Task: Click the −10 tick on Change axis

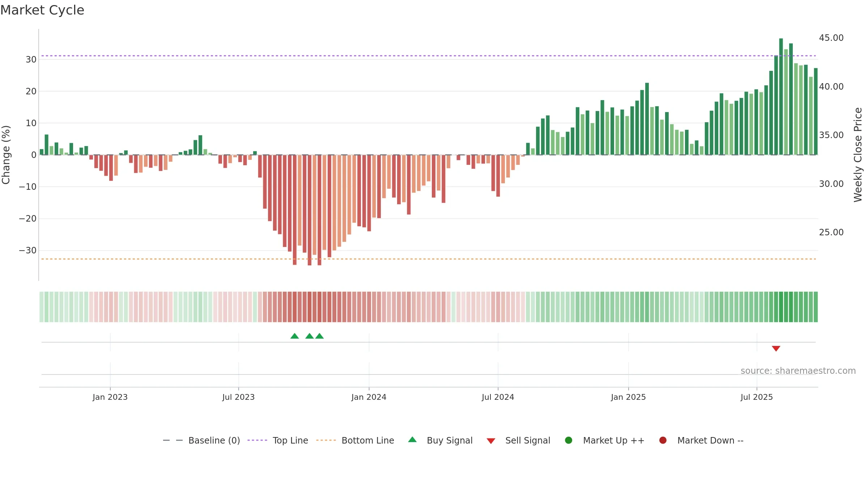Action: click(x=28, y=187)
